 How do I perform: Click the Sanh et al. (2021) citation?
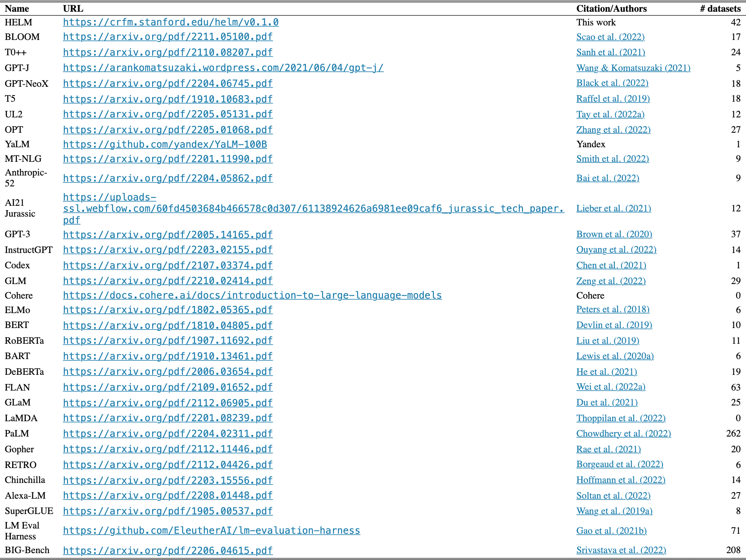(611, 52)
